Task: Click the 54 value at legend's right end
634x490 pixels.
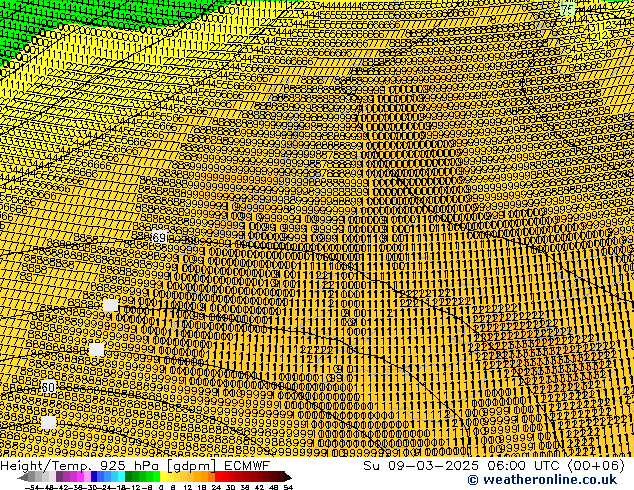Action: pos(288,487)
